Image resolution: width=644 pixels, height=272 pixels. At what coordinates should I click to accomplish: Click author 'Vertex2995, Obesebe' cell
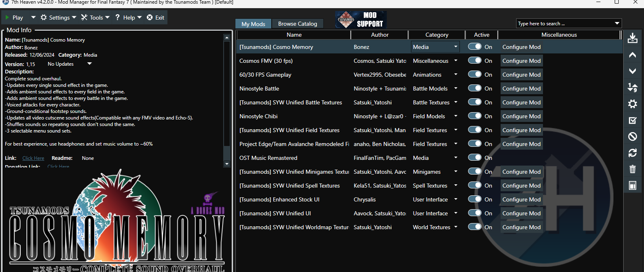(380, 75)
